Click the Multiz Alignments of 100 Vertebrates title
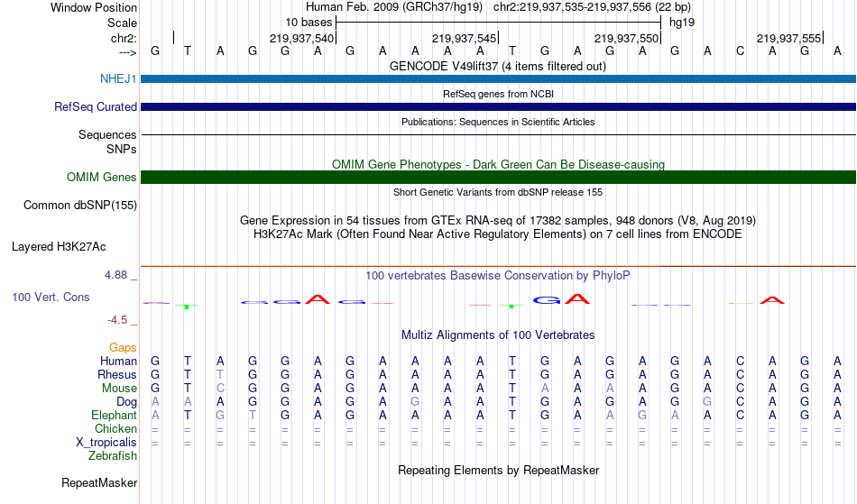The height and width of the screenshot is (504, 857). (498, 335)
